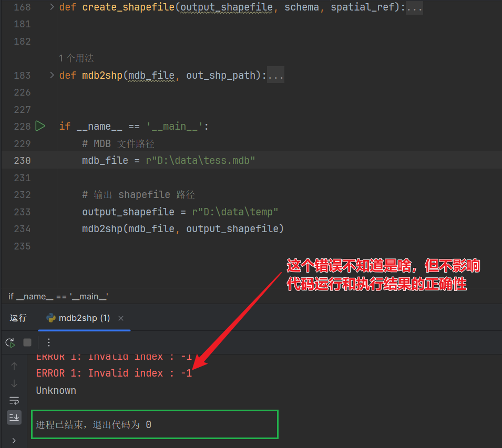The height and width of the screenshot is (448, 502).
Task: Run script via green gutter arrow at line 228
Action: (x=39, y=126)
